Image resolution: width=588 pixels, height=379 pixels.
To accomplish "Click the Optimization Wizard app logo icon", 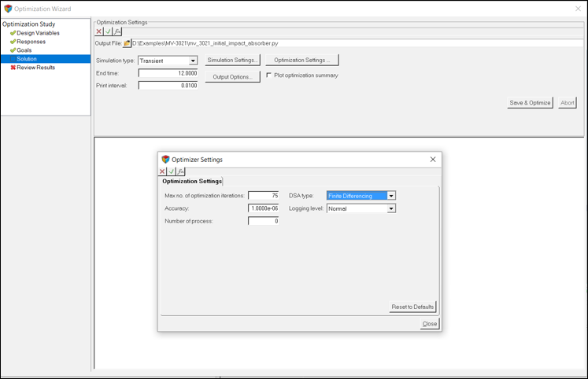I will [x=8, y=9].
